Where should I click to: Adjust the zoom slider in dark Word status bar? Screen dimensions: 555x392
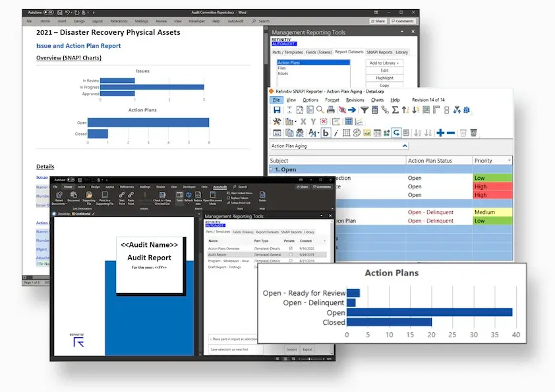point(310,359)
